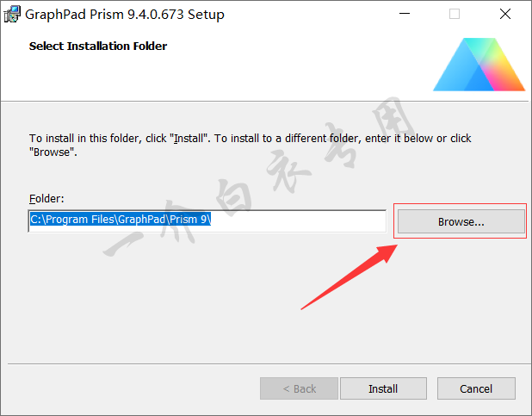Click the quoted "Browse" word in the instructions

(x=53, y=152)
